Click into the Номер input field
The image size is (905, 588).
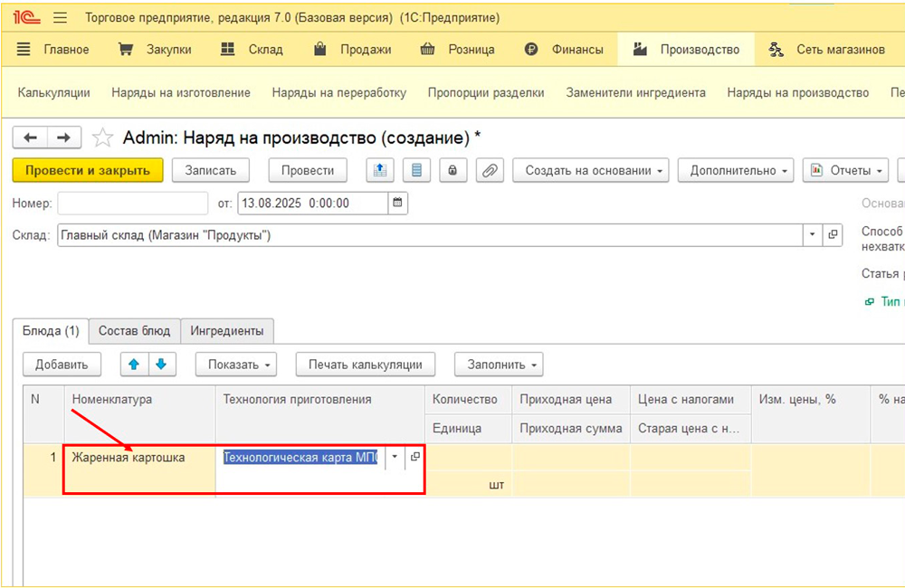click(x=132, y=203)
